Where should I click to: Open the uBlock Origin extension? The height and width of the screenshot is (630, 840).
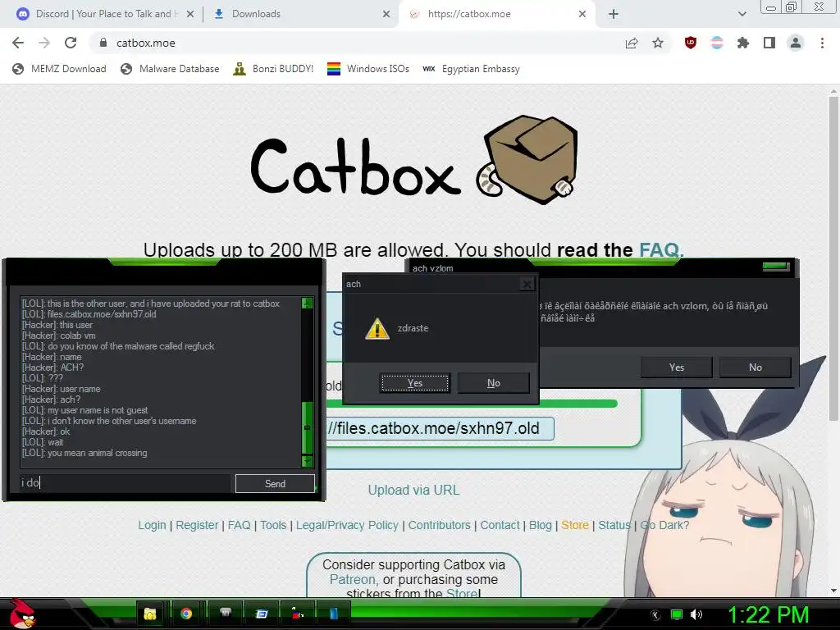(691, 43)
